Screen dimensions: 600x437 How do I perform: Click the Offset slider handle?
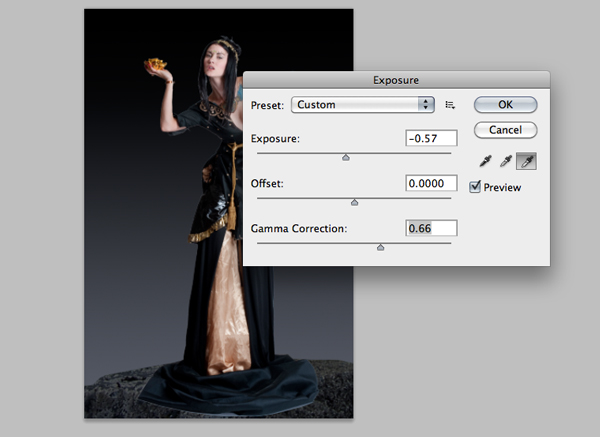click(354, 202)
